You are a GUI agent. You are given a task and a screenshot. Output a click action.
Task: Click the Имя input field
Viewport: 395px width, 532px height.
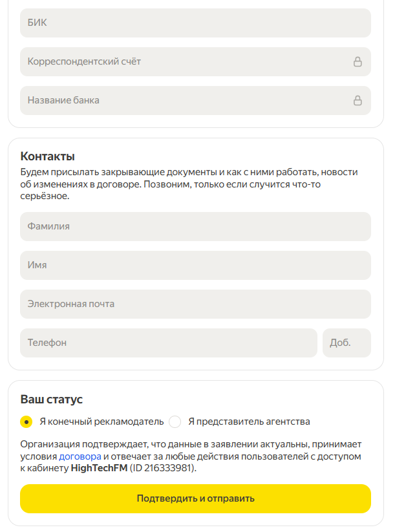[x=195, y=266]
